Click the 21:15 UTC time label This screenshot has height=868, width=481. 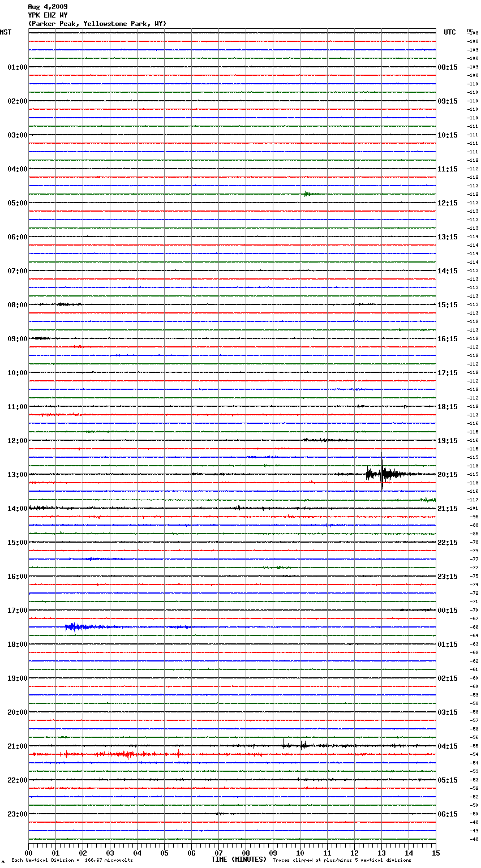[448, 509]
